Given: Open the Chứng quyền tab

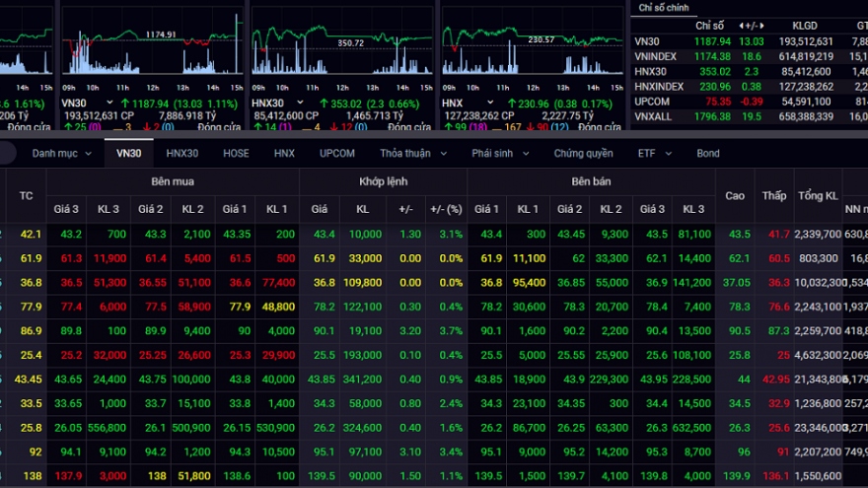Looking at the screenshot, I should point(583,154).
